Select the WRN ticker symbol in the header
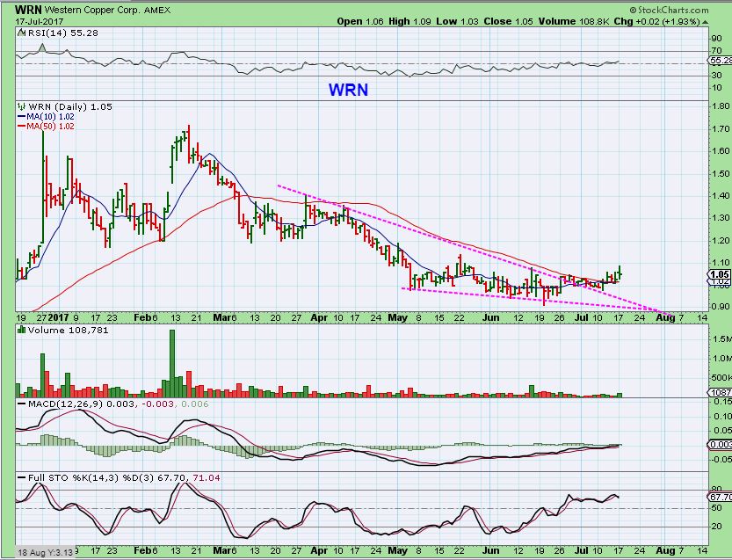The image size is (732, 560). point(28,10)
